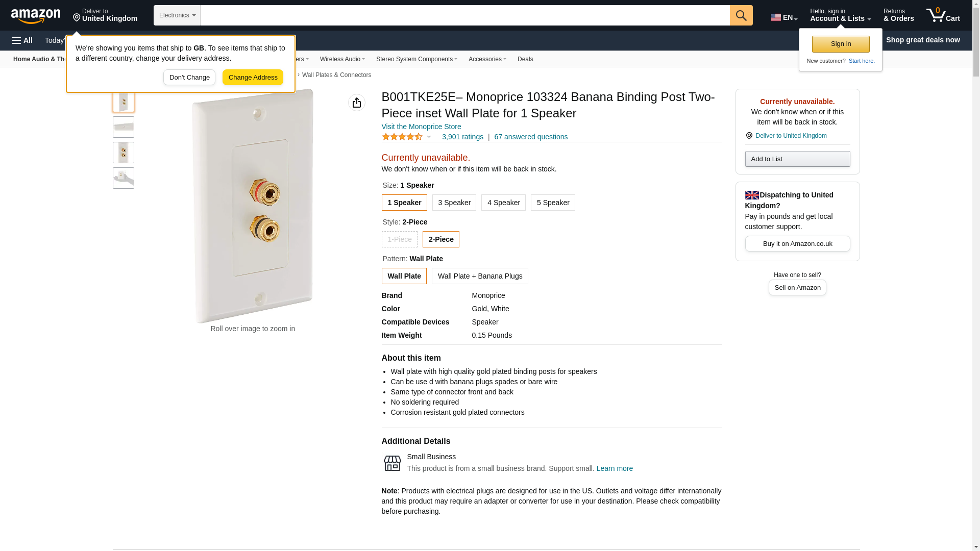Image resolution: width=980 pixels, height=551 pixels.
Task: Visit the Monoprice Store link
Action: tap(421, 127)
